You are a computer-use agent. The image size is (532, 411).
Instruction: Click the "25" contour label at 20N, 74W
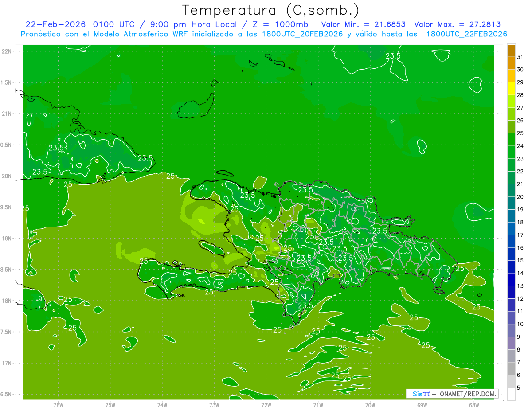pos(170,176)
